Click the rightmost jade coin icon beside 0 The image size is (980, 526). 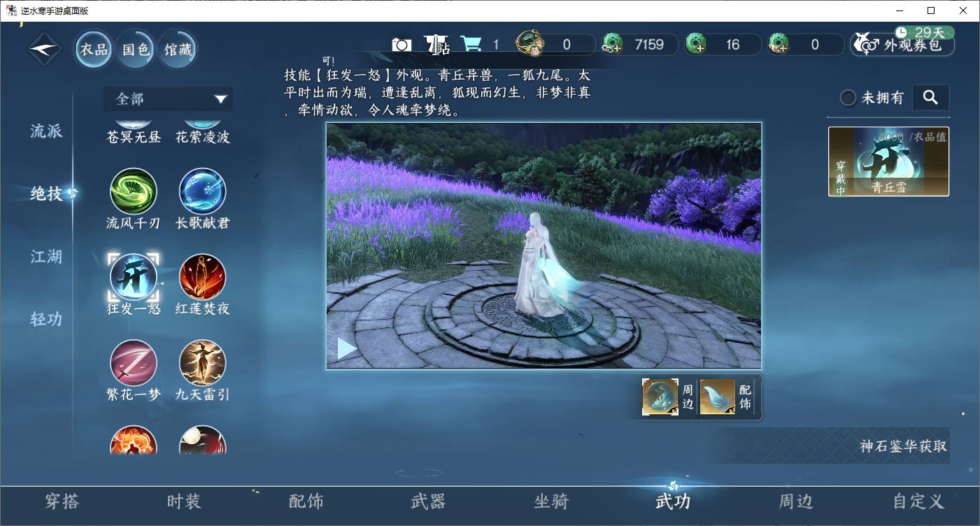click(779, 45)
